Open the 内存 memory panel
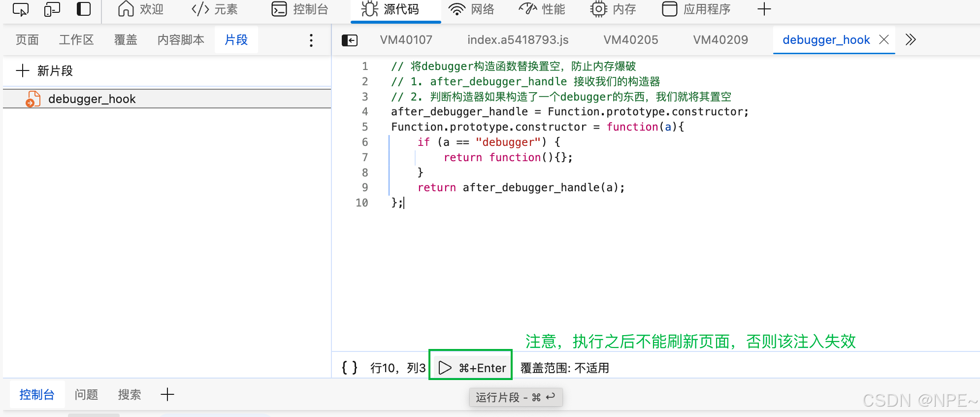The height and width of the screenshot is (417, 980). tap(613, 9)
